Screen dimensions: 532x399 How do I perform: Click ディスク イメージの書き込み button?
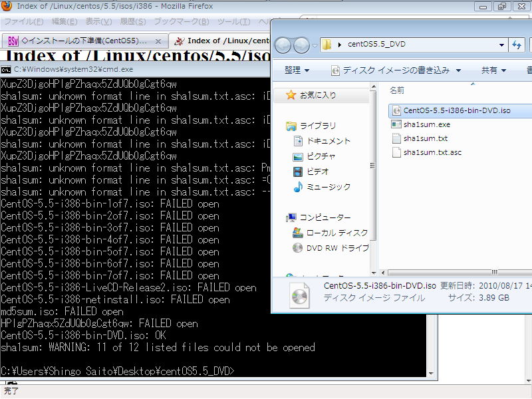click(390, 70)
